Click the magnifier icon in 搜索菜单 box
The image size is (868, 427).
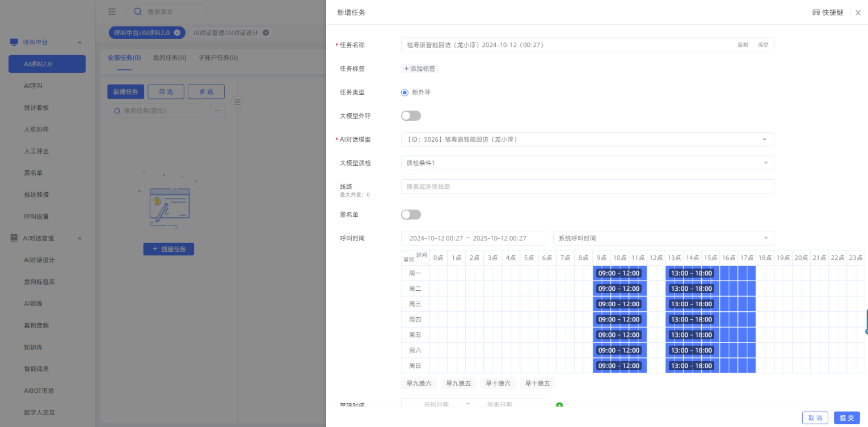[x=138, y=11]
